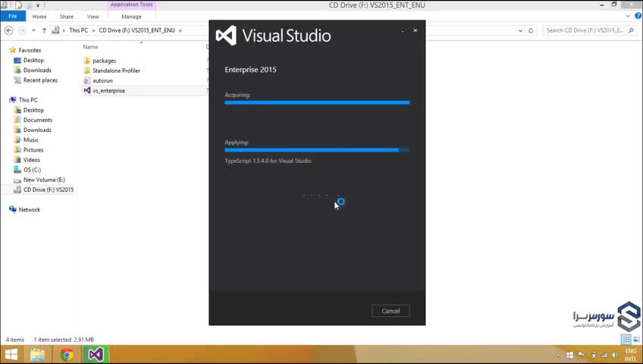643x364 pixels.
Task: Open the Pictures folder
Action: [x=33, y=150]
